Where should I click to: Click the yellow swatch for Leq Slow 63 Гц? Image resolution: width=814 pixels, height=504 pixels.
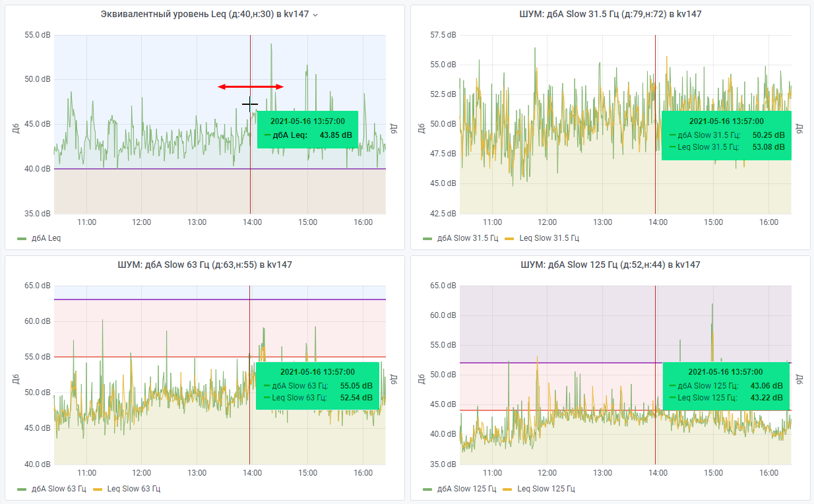click(x=98, y=489)
